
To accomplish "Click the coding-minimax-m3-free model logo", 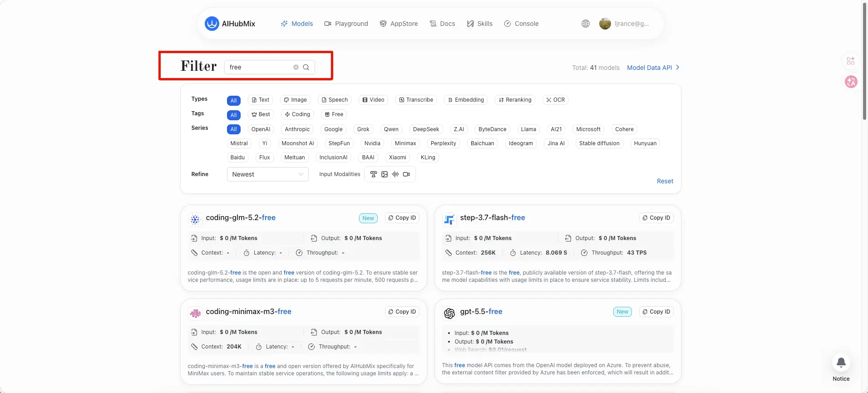I will [195, 314].
